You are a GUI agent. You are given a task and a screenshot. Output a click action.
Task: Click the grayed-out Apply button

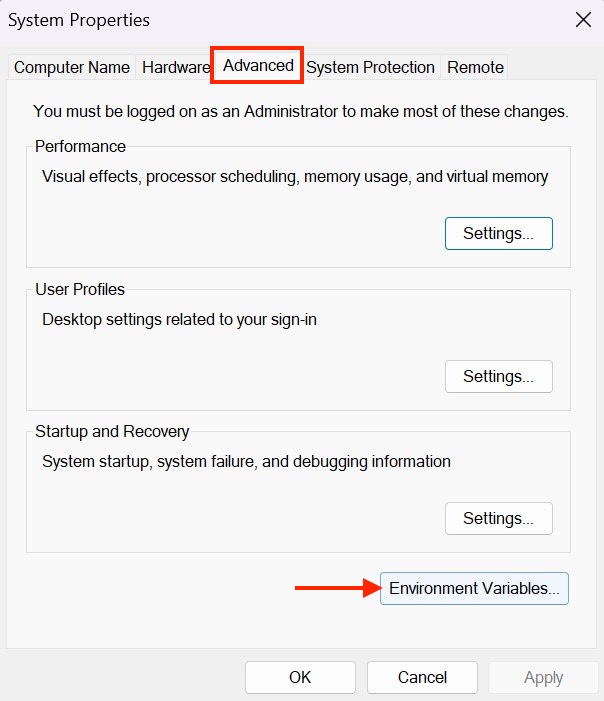pyautogui.click(x=543, y=677)
